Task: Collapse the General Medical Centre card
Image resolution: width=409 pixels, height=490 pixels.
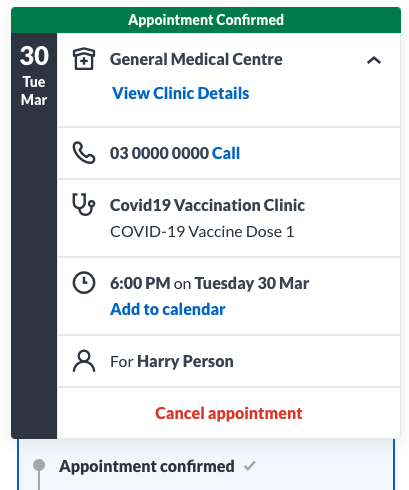Action: [x=374, y=60]
